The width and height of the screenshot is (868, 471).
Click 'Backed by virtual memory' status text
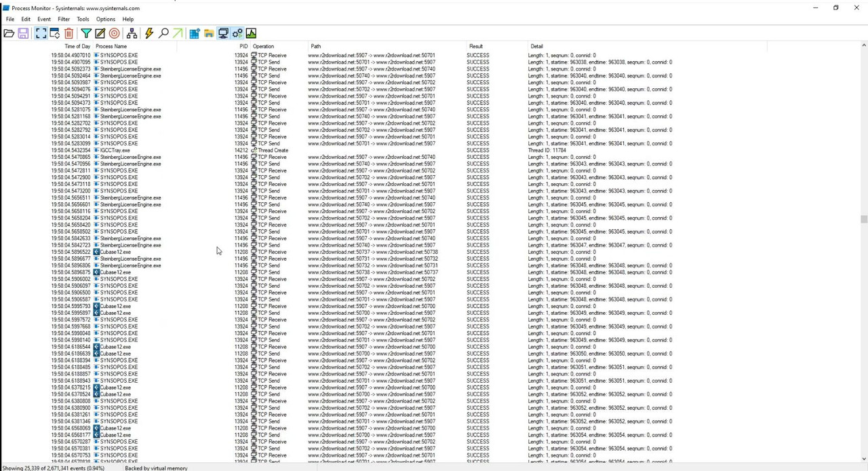pyautogui.click(x=156, y=468)
